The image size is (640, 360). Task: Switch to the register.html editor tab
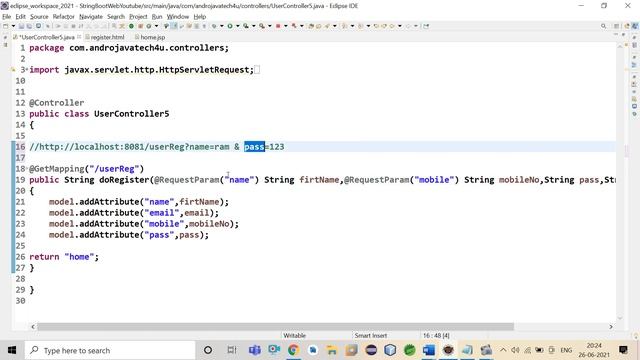[104, 37]
